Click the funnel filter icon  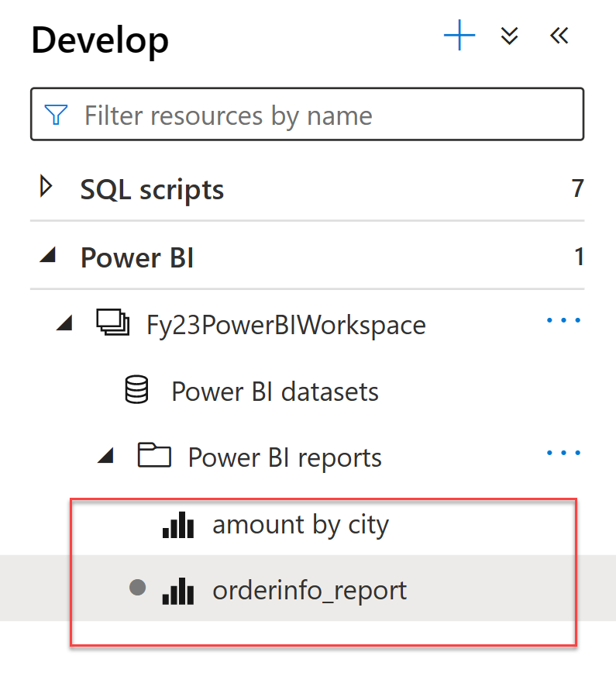coord(57,115)
